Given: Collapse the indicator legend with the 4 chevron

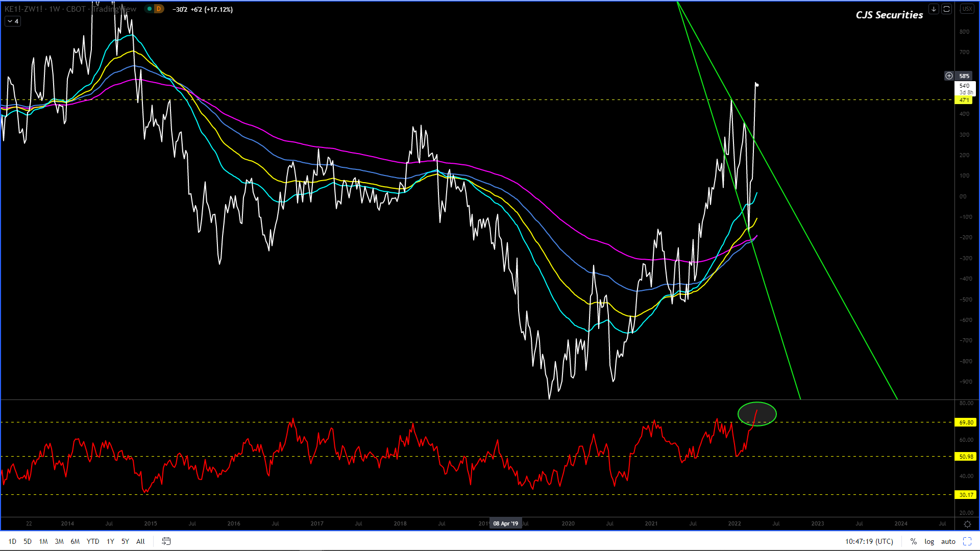Looking at the screenshot, I should 13,21.
